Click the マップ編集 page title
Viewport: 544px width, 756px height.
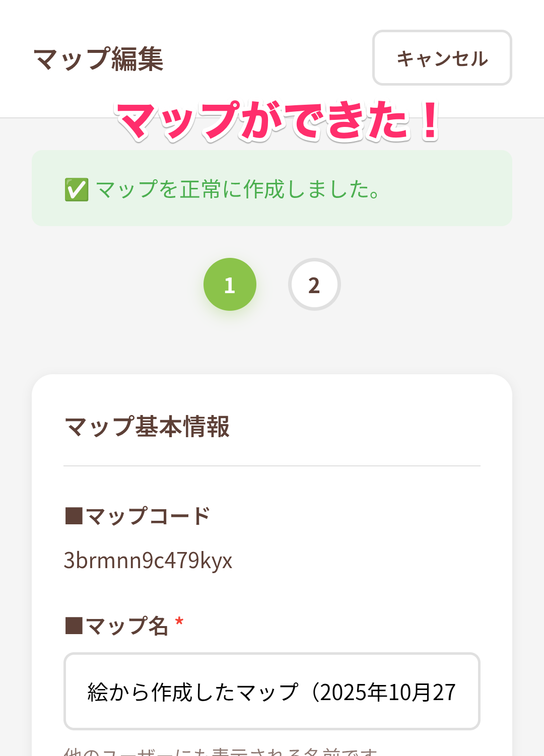(98, 59)
